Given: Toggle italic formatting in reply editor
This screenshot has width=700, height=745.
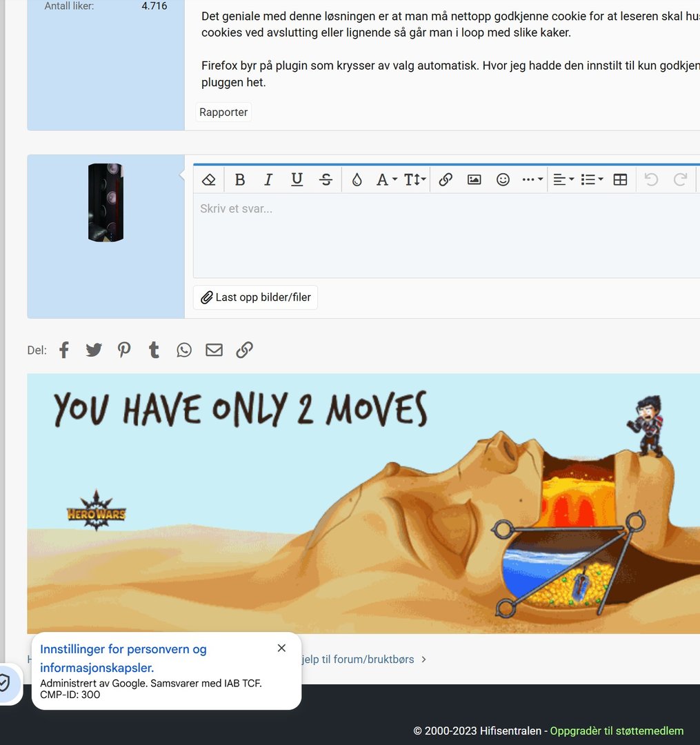Looking at the screenshot, I should point(268,179).
